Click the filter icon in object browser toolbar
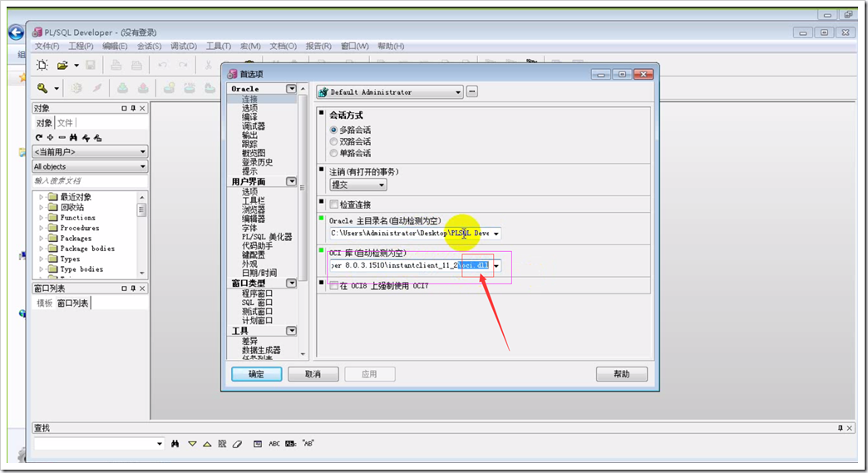 click(x=86, y=137)
